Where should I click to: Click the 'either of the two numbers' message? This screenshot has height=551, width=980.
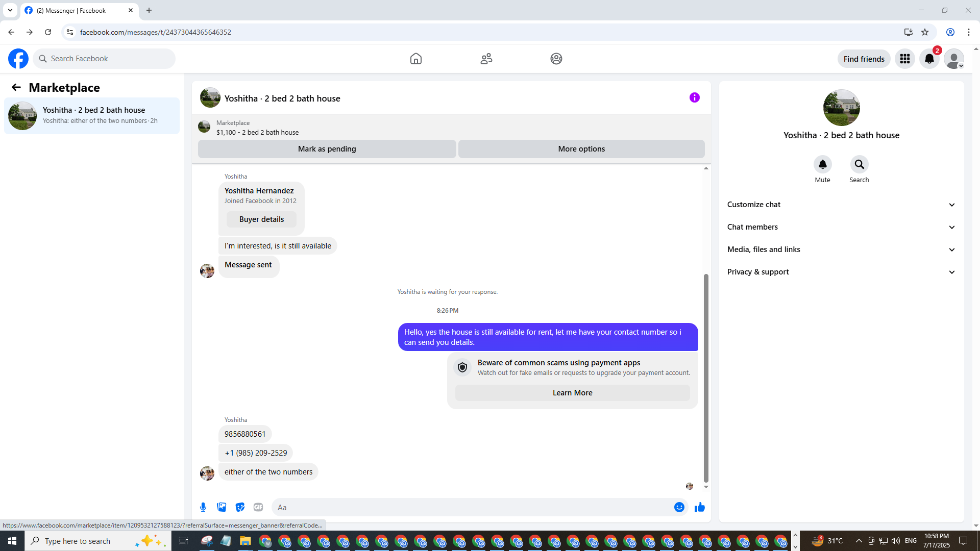(268, 472)
